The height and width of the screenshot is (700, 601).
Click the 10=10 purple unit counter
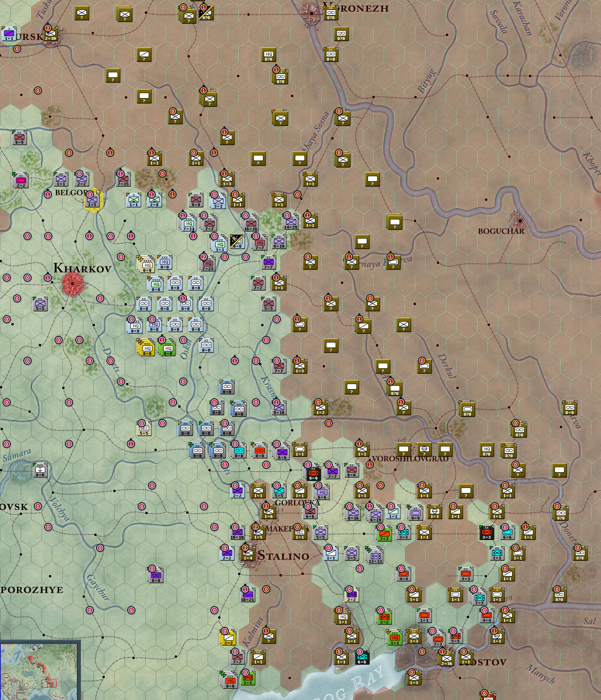pyautogui.click(x=238, y=532)
